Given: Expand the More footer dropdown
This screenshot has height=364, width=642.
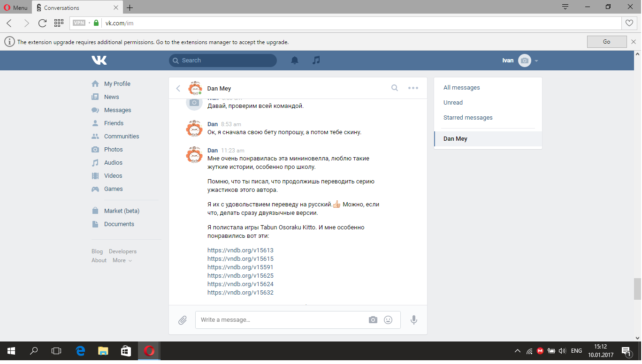Looking at the screenshot, I should pyautogui.click(x=122, y=260).
